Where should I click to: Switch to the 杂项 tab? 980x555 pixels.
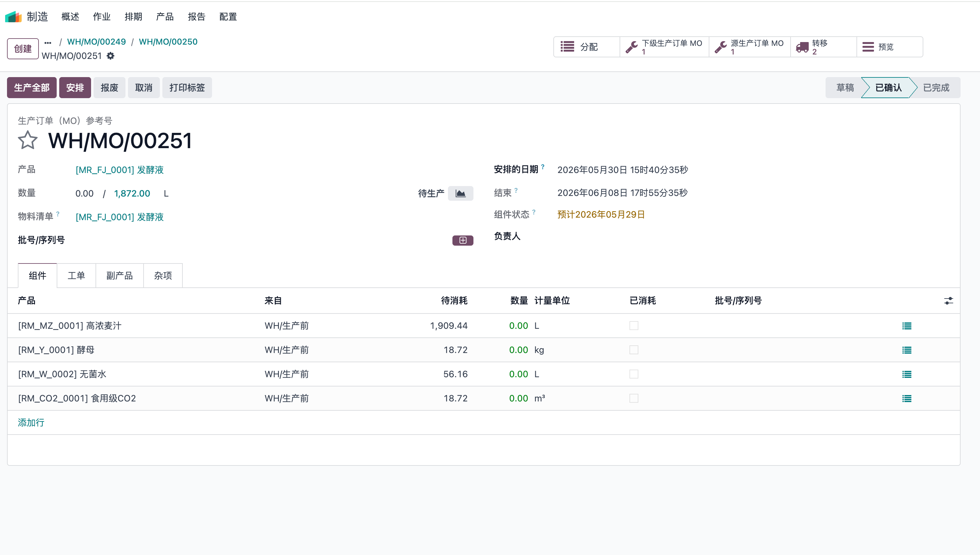[x=163, y=275]
